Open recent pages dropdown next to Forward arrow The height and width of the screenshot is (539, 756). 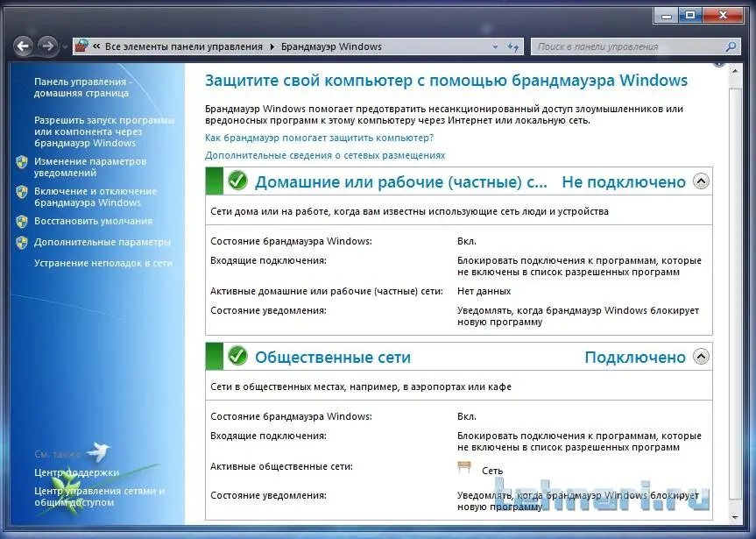click(x=65, y=46)
